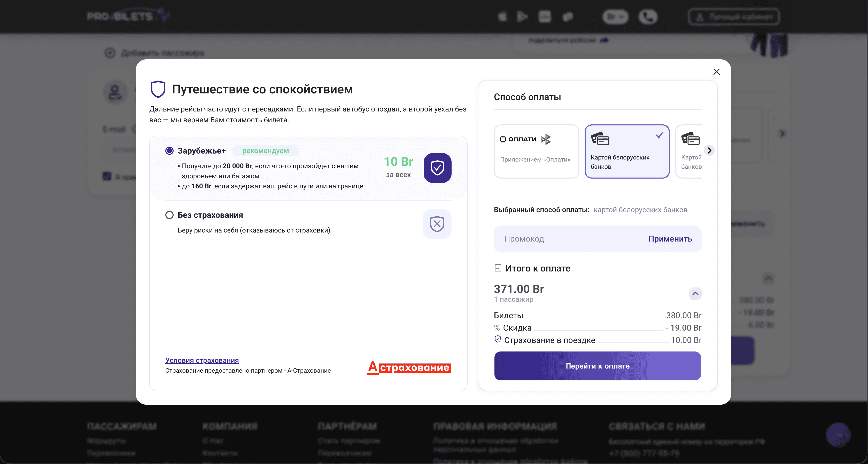Close the insurance modal with X
Viewport: 868px width, 464px height.
pos(716,72)
